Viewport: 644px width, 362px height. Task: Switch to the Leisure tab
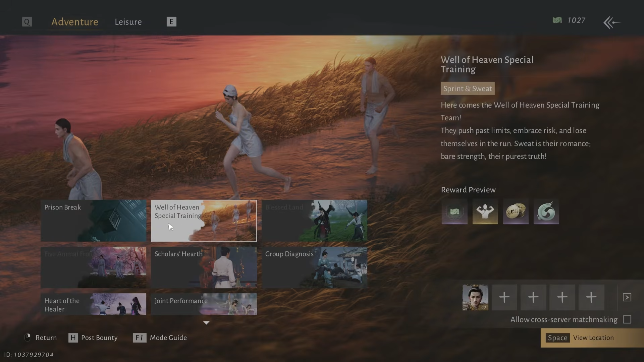click(128, 22)
